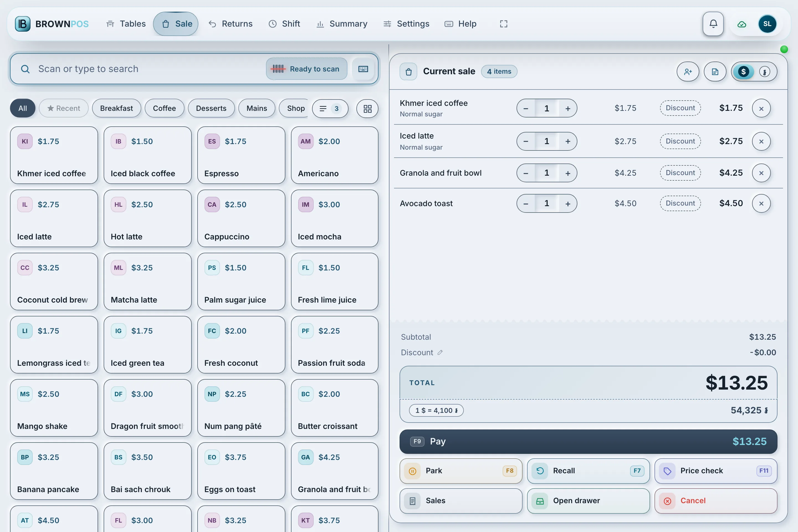Switch currency to riel
The image size is (798, 532).
[x=764, y=71]
